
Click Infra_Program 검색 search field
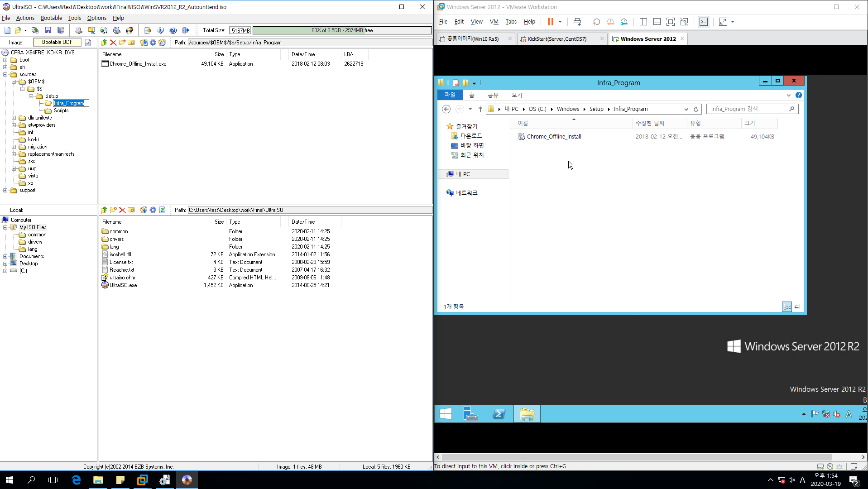752,109
